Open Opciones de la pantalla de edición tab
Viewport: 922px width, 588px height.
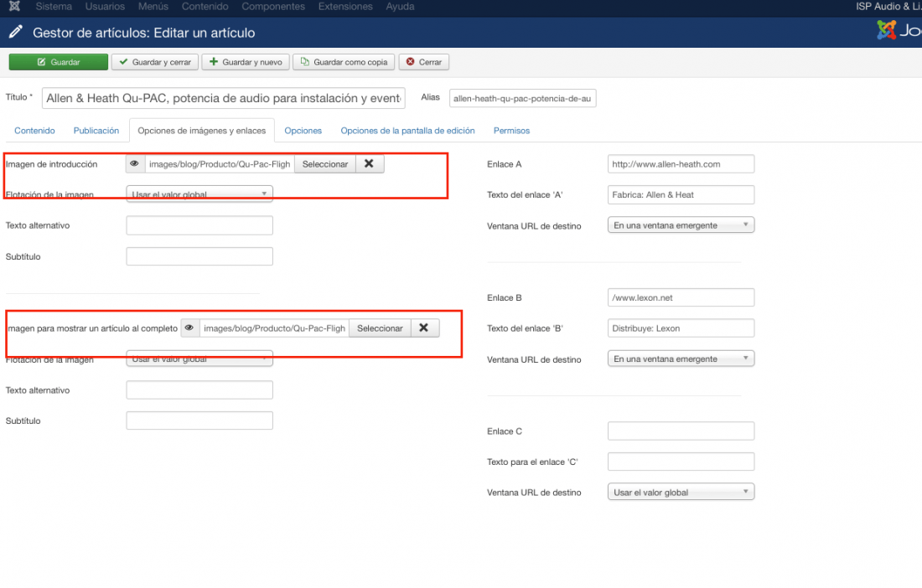click(x=407, y=131)
